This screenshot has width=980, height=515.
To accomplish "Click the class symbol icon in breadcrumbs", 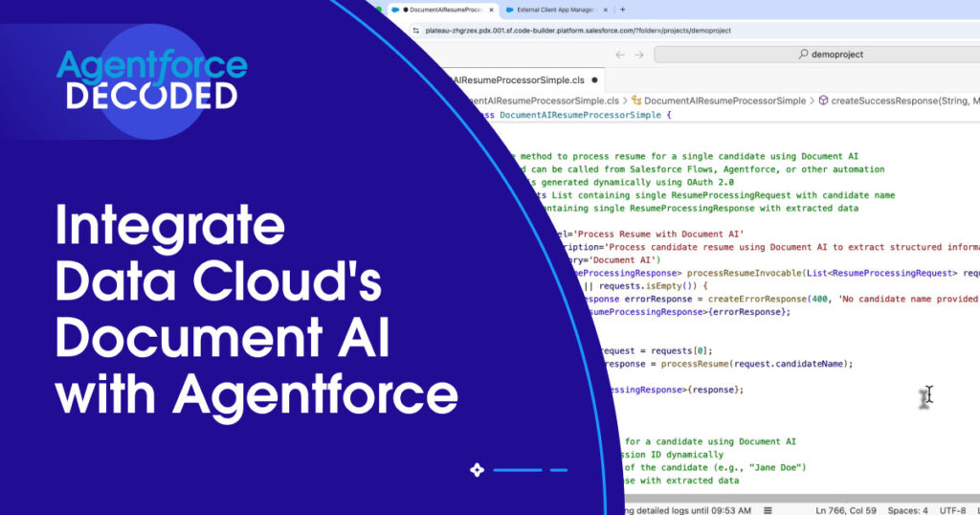I will pos(635,100).
